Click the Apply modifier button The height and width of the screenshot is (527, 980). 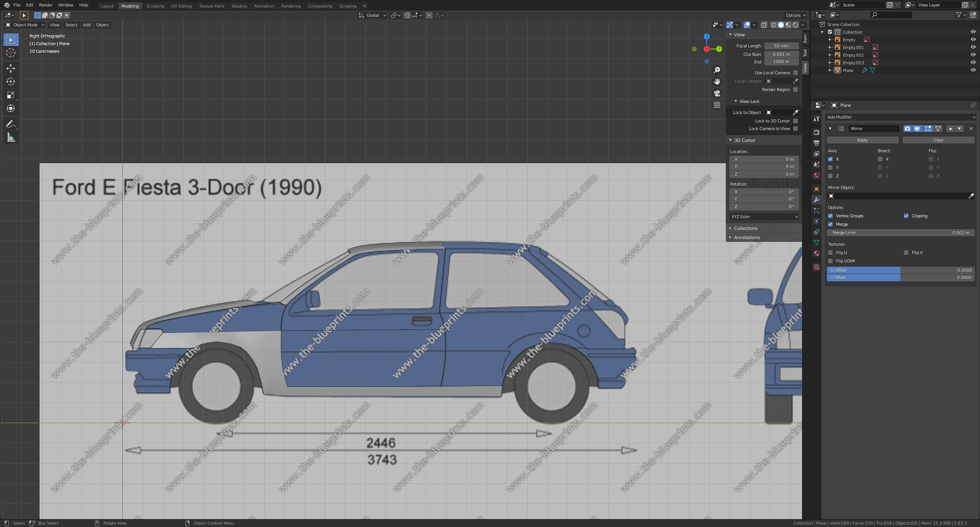pos(862,140)
